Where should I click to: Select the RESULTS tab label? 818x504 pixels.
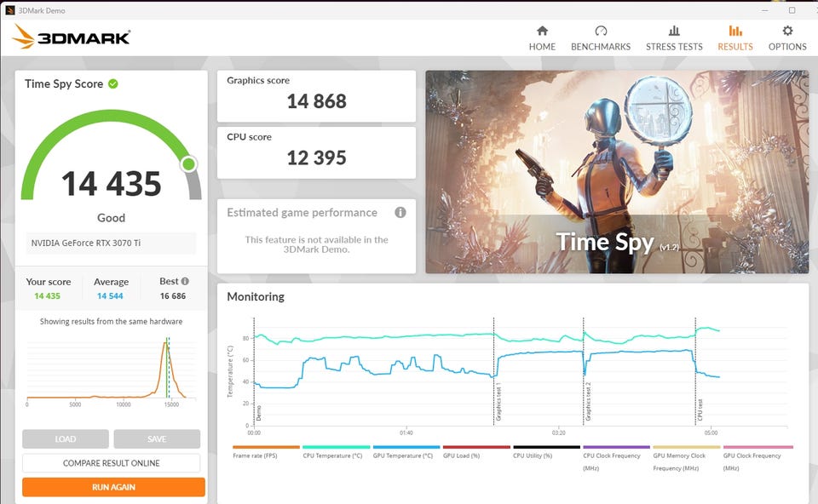tap(735, 46)
